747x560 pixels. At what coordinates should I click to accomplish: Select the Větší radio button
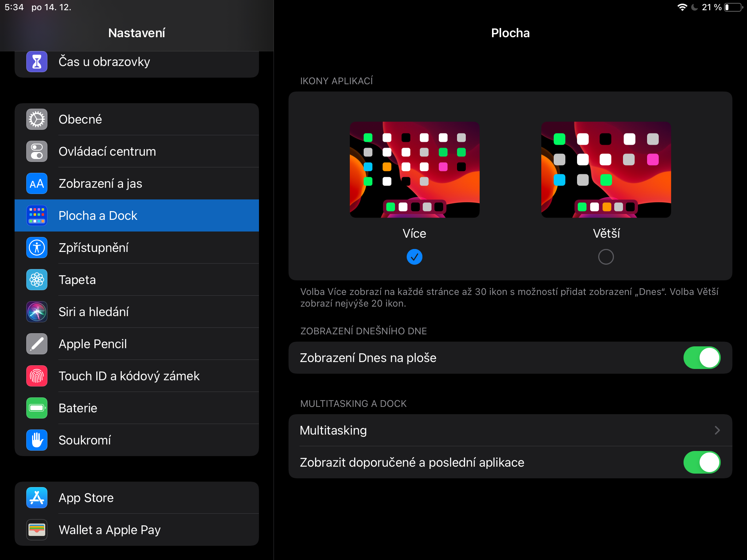(x=606, y=257)
